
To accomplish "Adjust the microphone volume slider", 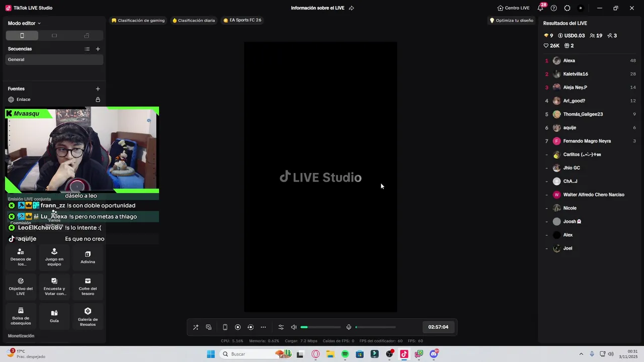I will 375,327.
